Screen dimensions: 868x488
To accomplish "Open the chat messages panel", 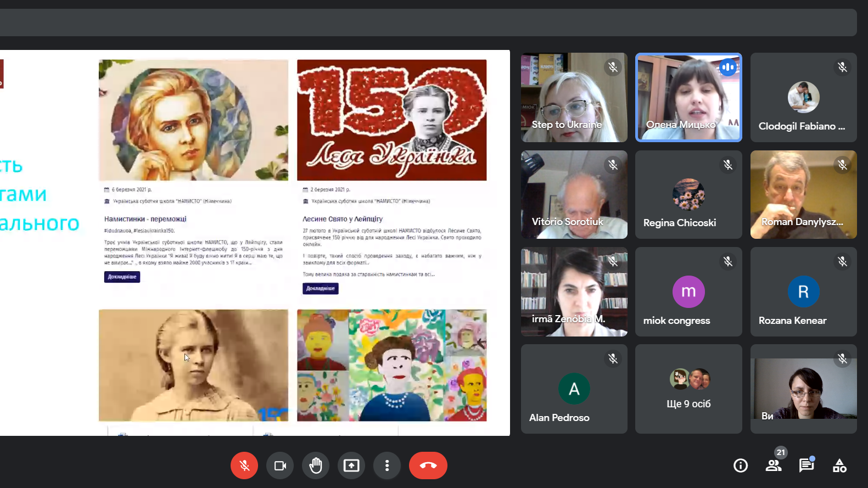I will point(806,465).
